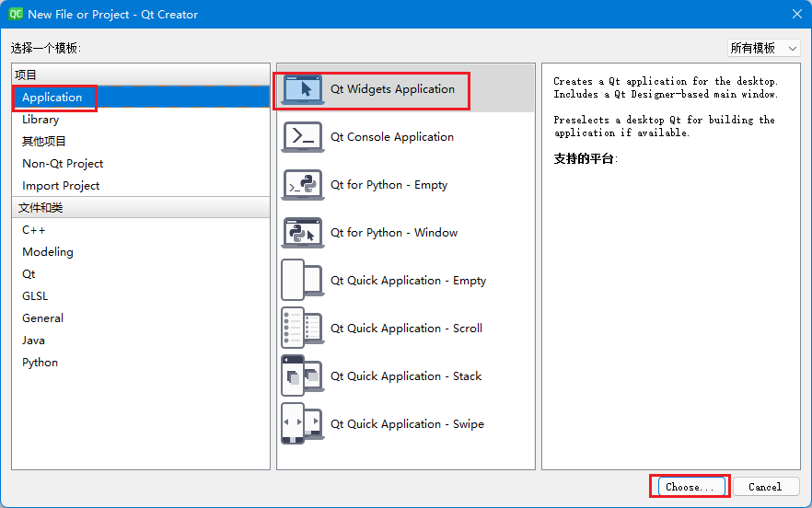
Task: Click the Qt Quick Application - Empty icon
Action: click(x=303, y=280)
